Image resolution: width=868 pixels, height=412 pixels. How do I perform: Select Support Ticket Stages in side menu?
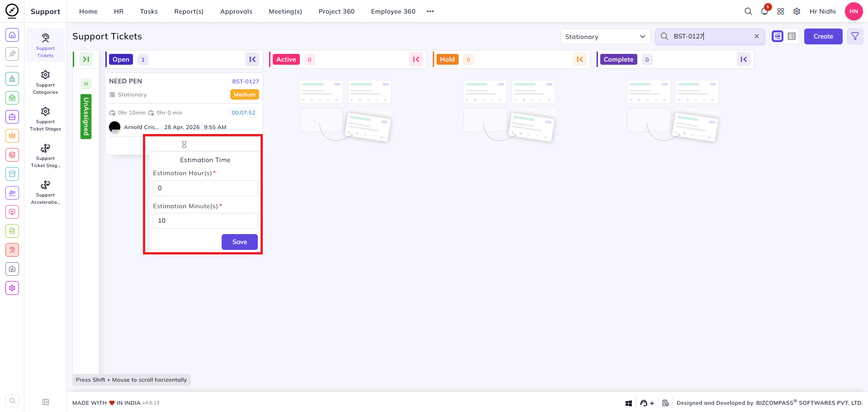(x=45, y=119)
